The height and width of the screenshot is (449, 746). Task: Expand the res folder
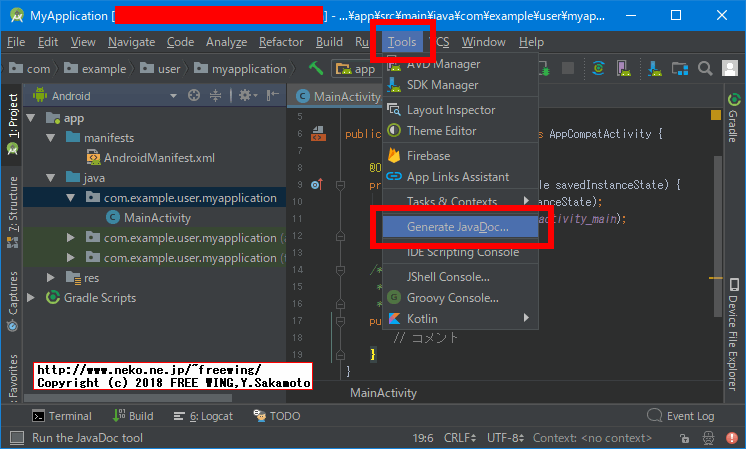[51, 277]
